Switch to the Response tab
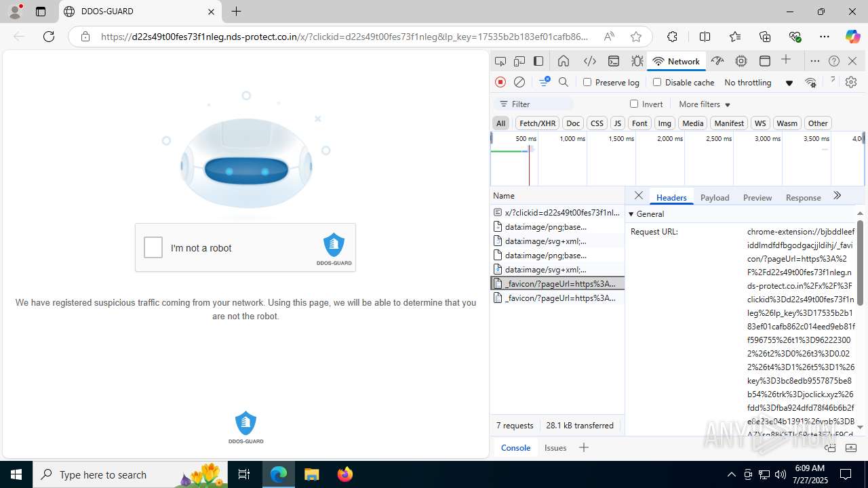This screenshot has height=488, width=868. click(x=804, y=197)
